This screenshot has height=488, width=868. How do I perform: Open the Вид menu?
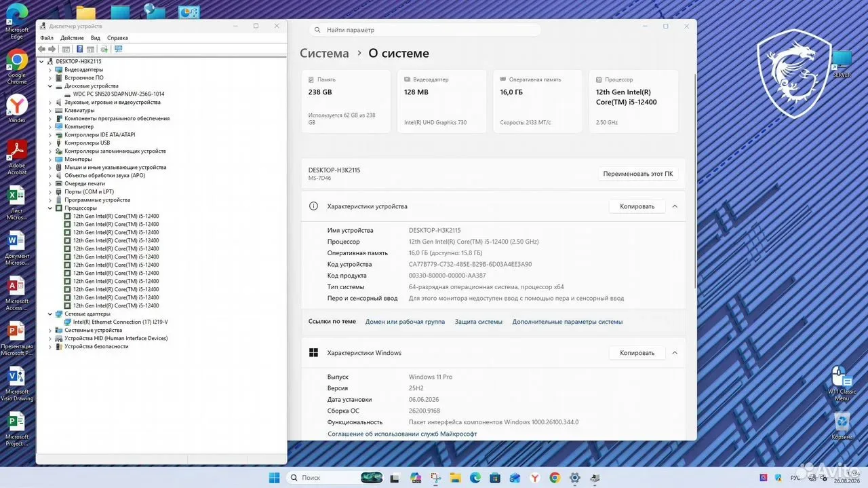click(96, 38)
